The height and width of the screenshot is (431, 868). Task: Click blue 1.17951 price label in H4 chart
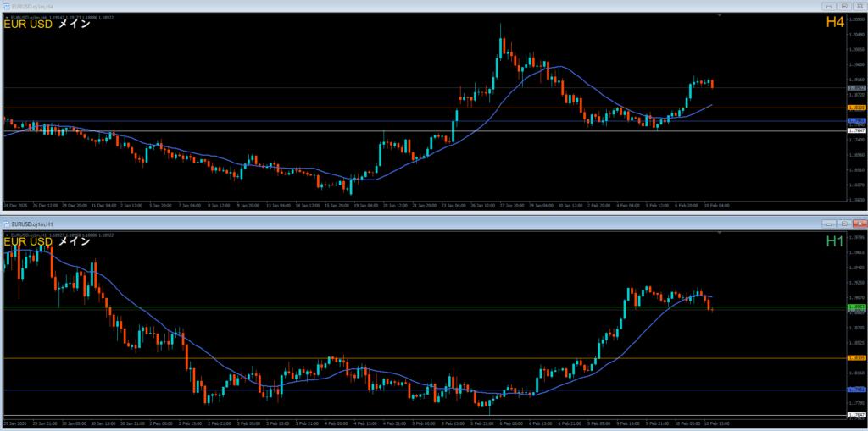coord(856,120)
